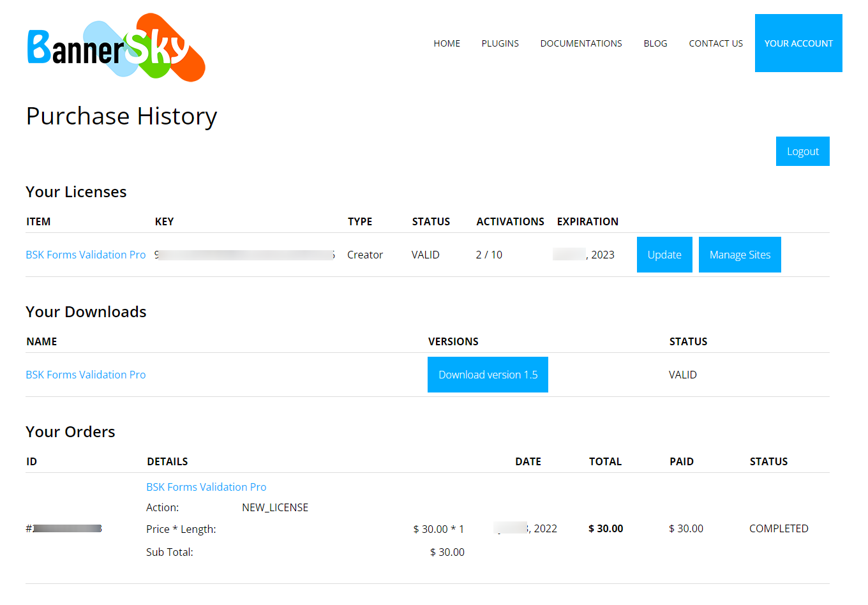Download version 1.5 of the plugin

(488, 375)
